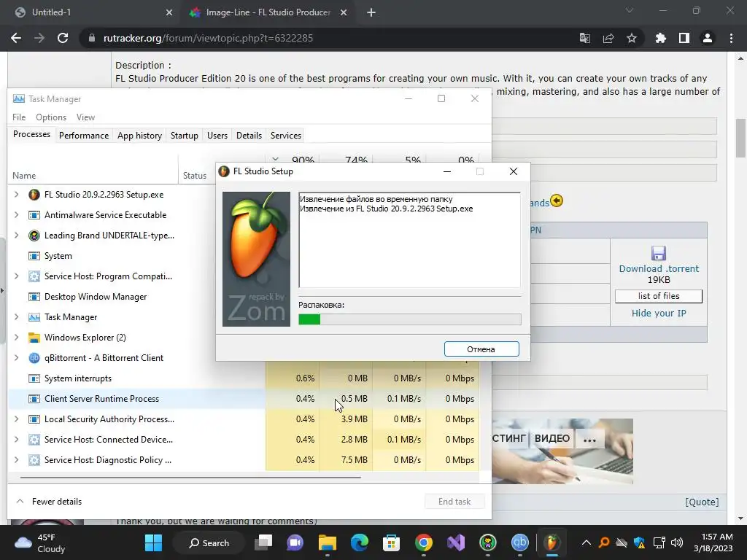Open the taskbar Search box
747x560 pixels.
pyautogui.click(x=209, y=542)
